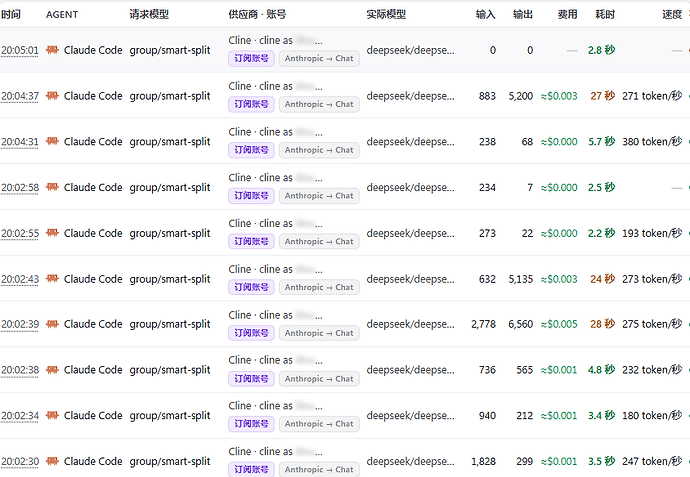Click Anthropic → Chat badge in 20:05:01 row
The image size is (690, 477).
(x=319, y=59)
